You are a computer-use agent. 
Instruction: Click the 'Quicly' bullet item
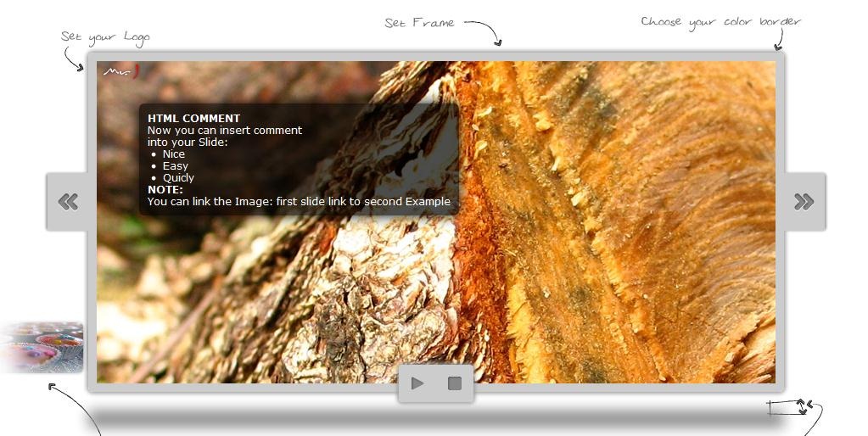point(178,177)
